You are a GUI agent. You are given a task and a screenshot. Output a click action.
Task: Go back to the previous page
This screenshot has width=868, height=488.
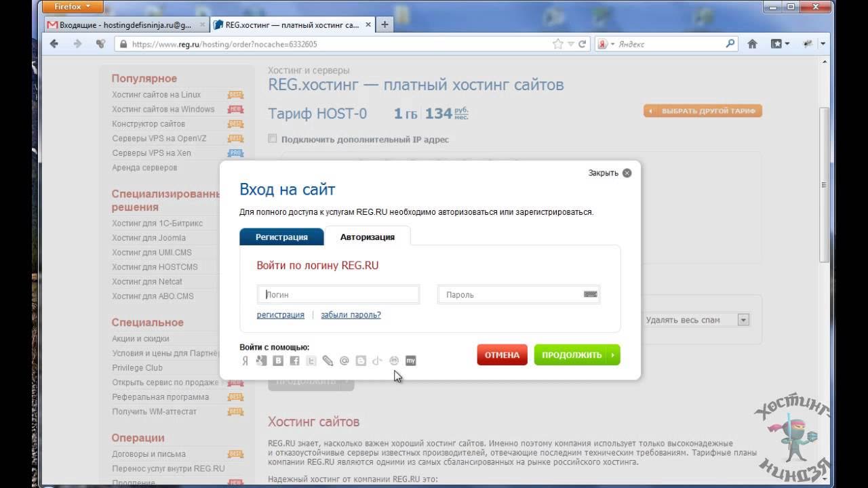pos(54,44)
